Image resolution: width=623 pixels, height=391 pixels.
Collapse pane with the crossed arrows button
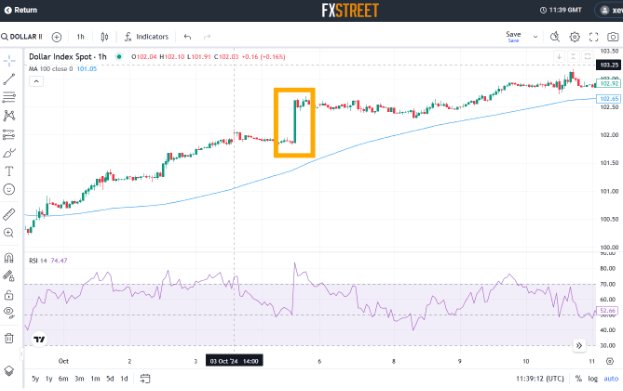[x=573, y=57]
